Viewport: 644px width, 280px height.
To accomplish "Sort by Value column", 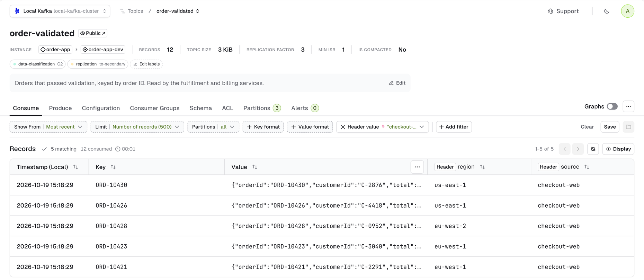I will pos(255,167).
